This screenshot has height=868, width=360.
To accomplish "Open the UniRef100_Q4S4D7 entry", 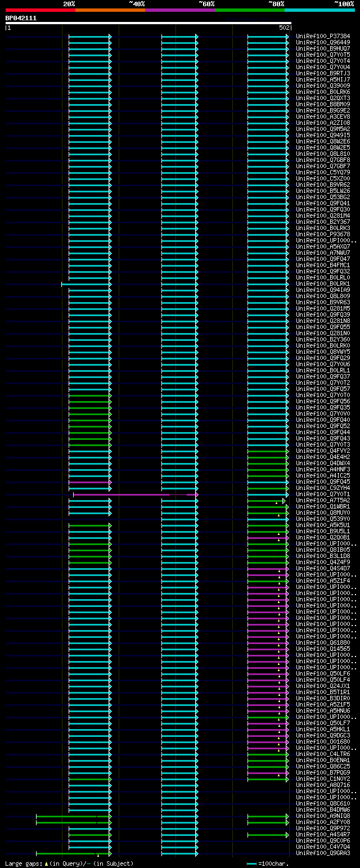I will click(323, 568).
